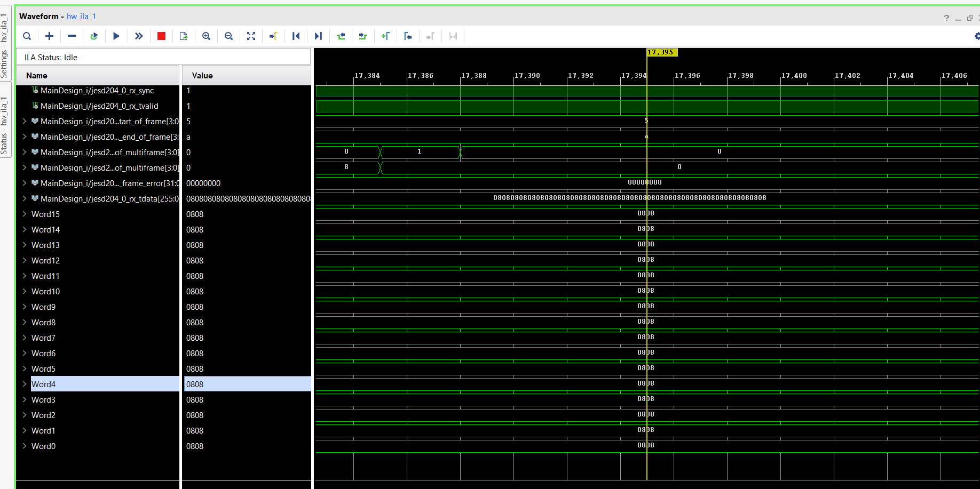Select the Word2 row
Viewport: 980px width, 489px height.
click(43, 415)
